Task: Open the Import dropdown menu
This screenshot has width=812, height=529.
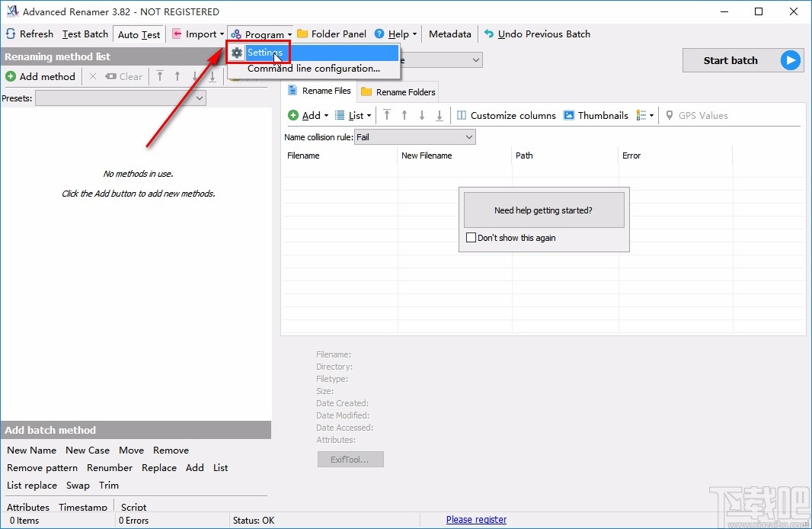Action: click(x=198, y=34)
